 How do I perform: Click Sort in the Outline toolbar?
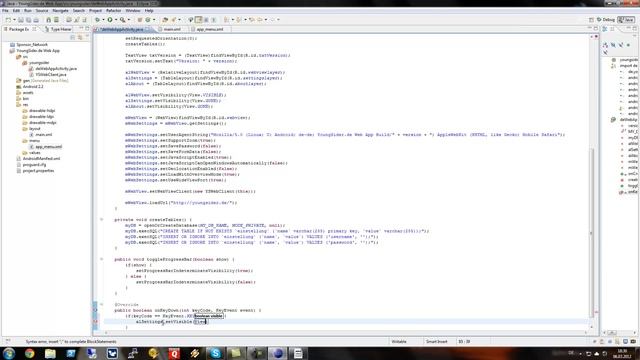point(605,45)
